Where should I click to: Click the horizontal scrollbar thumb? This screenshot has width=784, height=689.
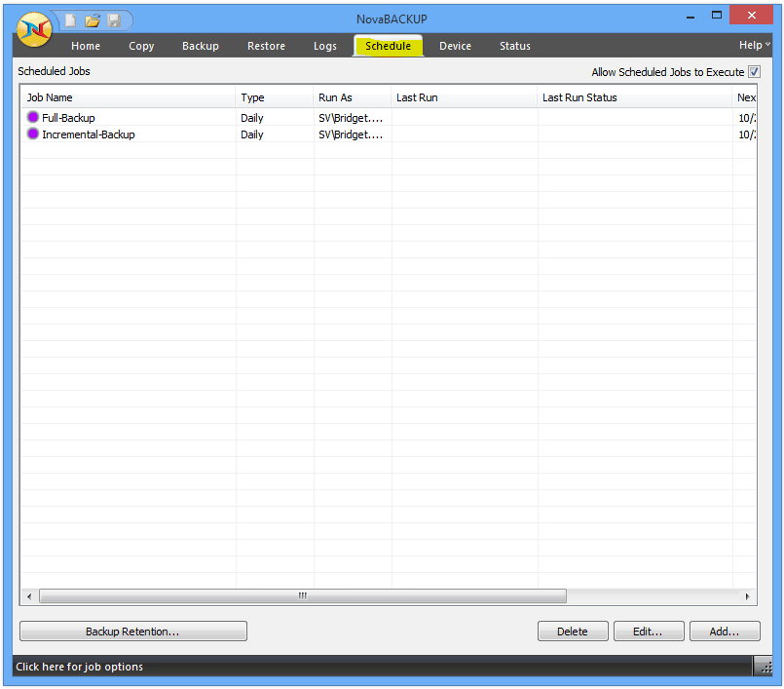coord(303,596)
